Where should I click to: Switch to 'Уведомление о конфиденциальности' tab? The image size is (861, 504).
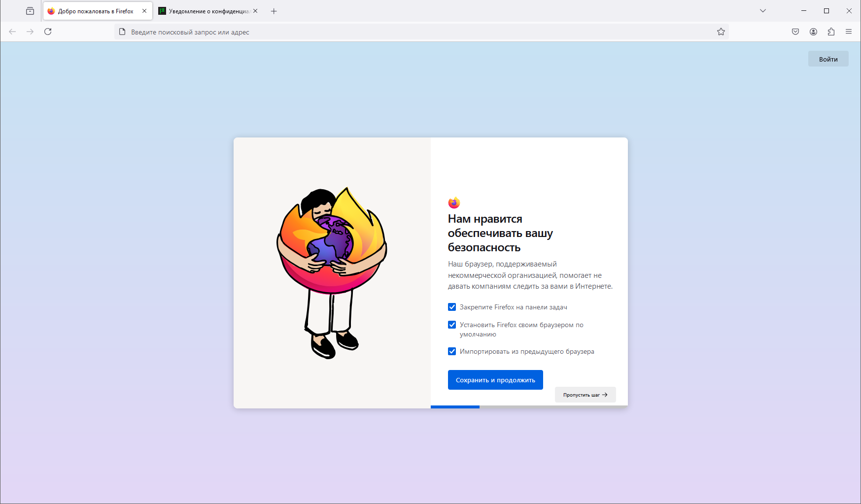click(x=207, y=11)
